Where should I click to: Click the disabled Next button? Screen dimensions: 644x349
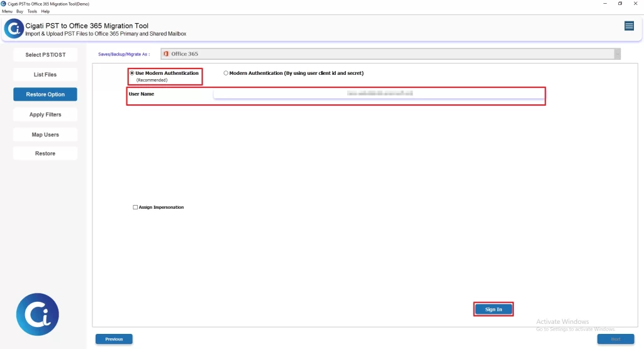pos(616,339)
